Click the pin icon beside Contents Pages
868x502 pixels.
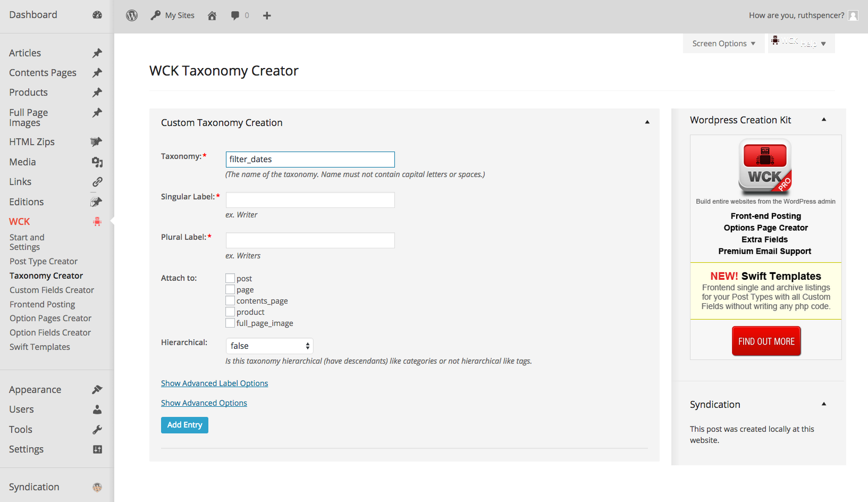tap(97, 73)
